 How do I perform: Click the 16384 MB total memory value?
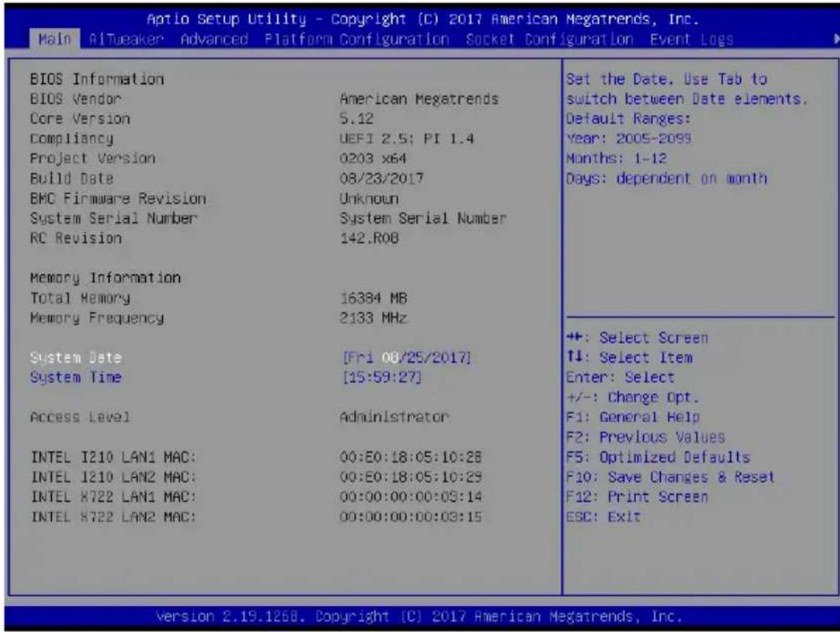coord(373,298)
